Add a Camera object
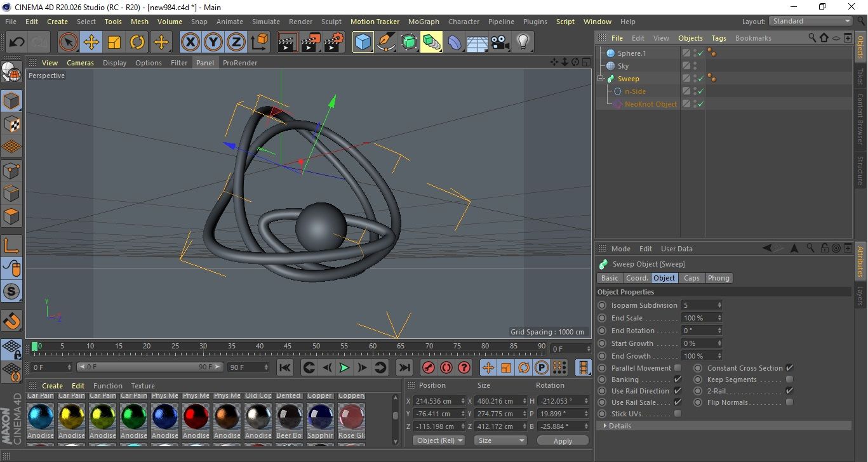 (x=500, y=43)
